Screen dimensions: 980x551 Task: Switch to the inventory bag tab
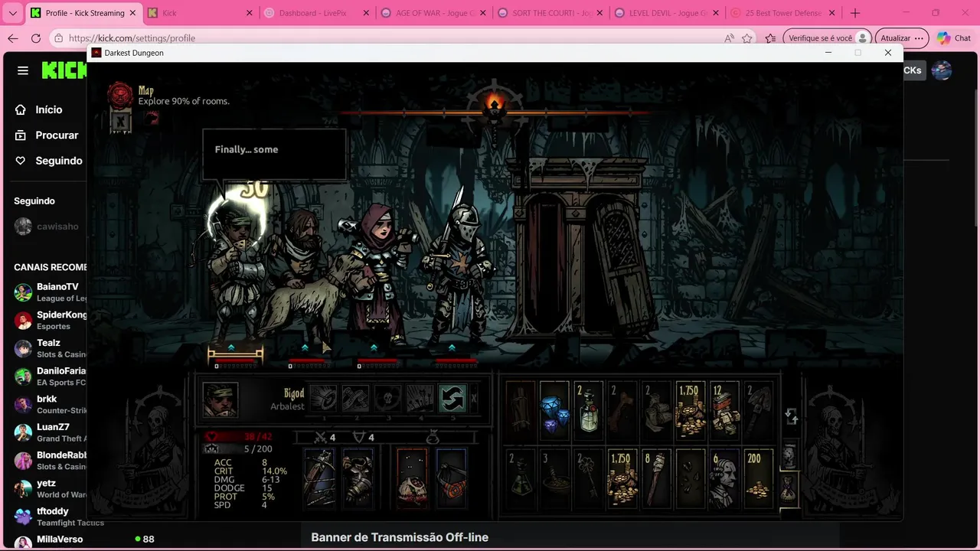click(789, 487)
